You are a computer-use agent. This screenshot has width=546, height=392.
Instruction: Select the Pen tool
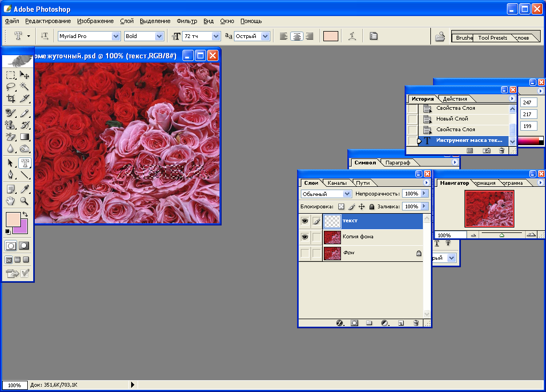pos(11,175)
